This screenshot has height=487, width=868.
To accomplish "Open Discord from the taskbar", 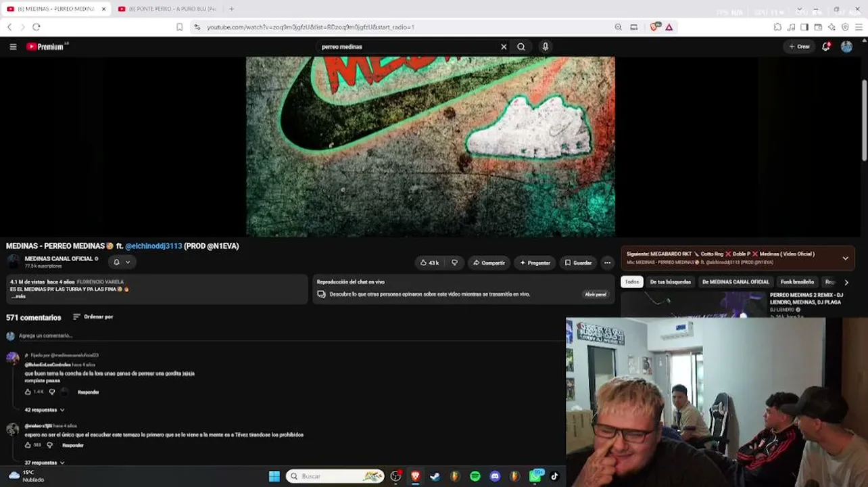I will (495, 476).
